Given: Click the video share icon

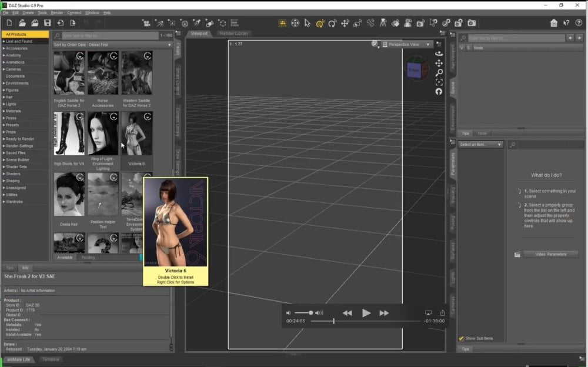Looking at the screenshot, I should coord(443,312).
